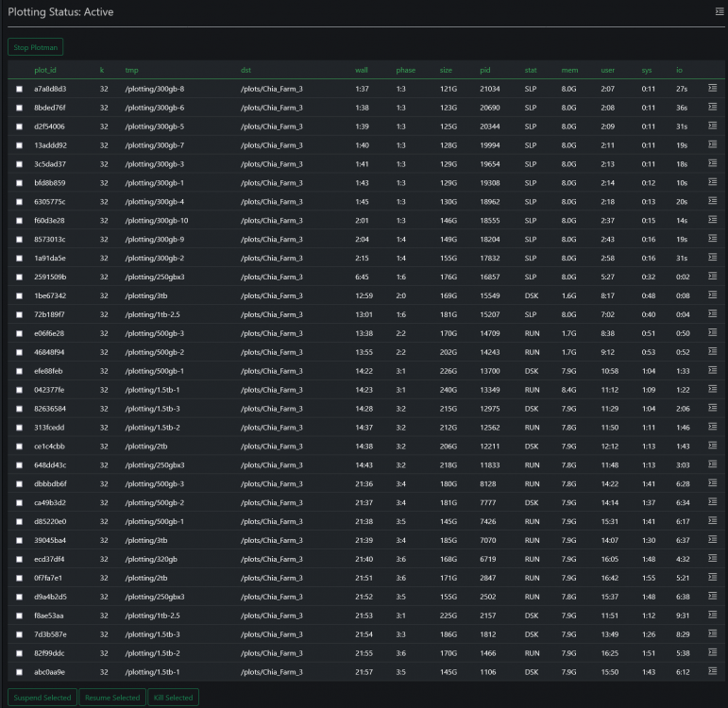The width and height of the screenshot is (728, 708).
Task: Sort by the io column header
Action: 679,70
